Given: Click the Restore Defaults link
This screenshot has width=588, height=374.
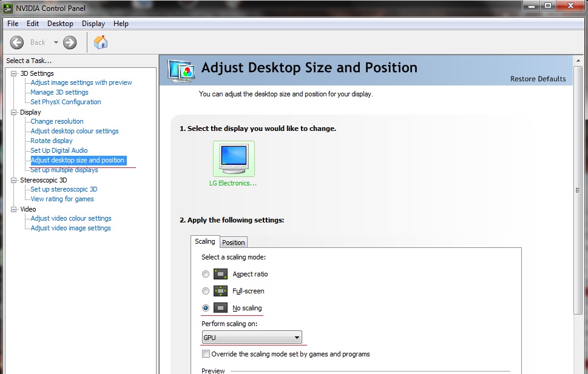Looking at the screenshot, I should tap(538, 79).
